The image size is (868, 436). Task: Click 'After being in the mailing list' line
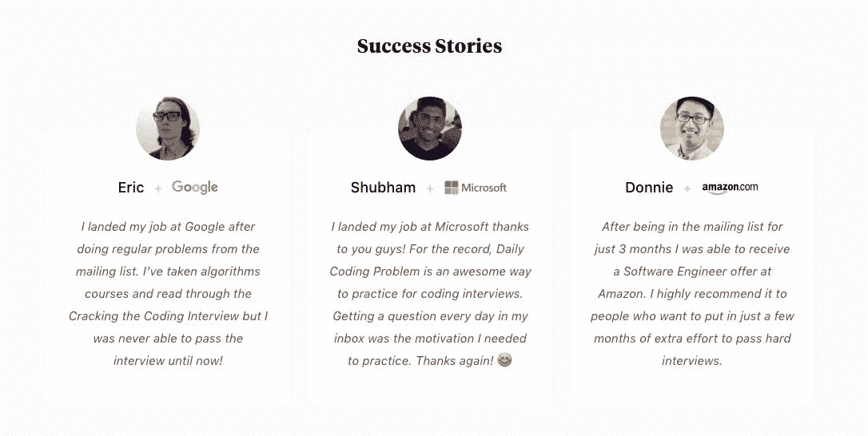(692, 227)
